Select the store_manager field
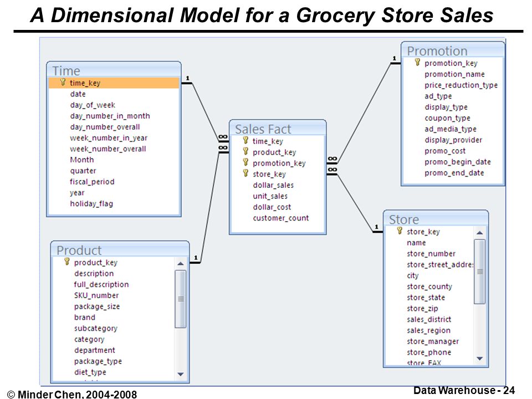Screen dimensions: 532x399 click(433, 341)
